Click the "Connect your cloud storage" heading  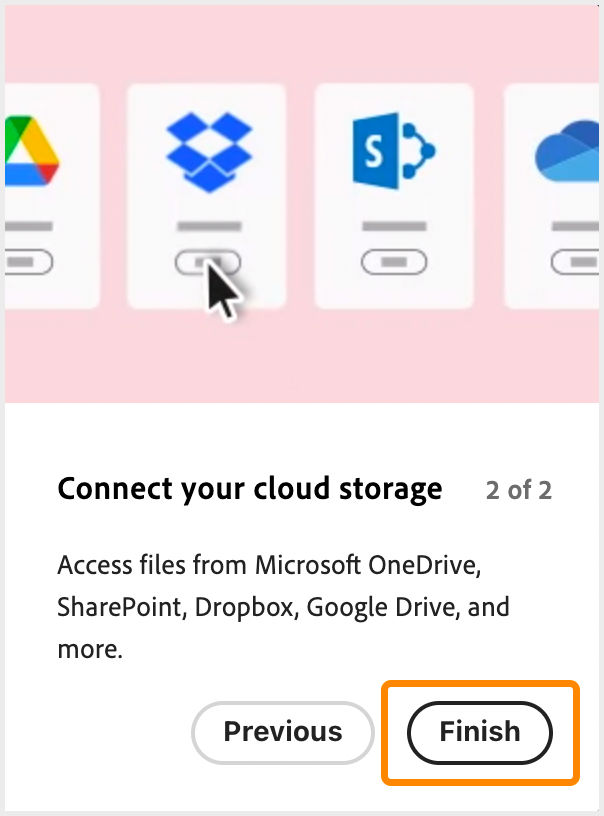[249, 489]
